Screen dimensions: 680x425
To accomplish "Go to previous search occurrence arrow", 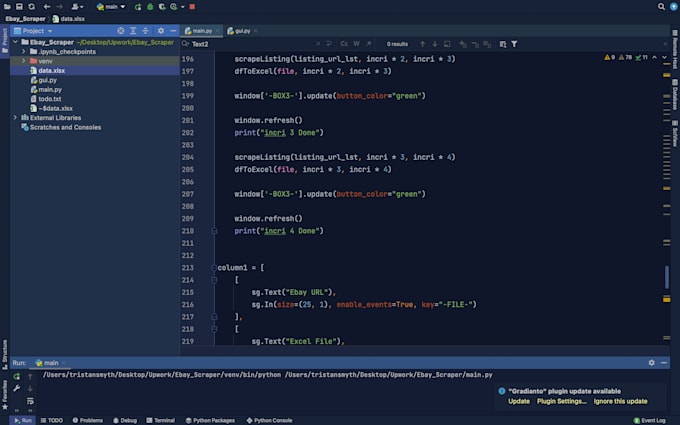I will (x=422, y=44).
